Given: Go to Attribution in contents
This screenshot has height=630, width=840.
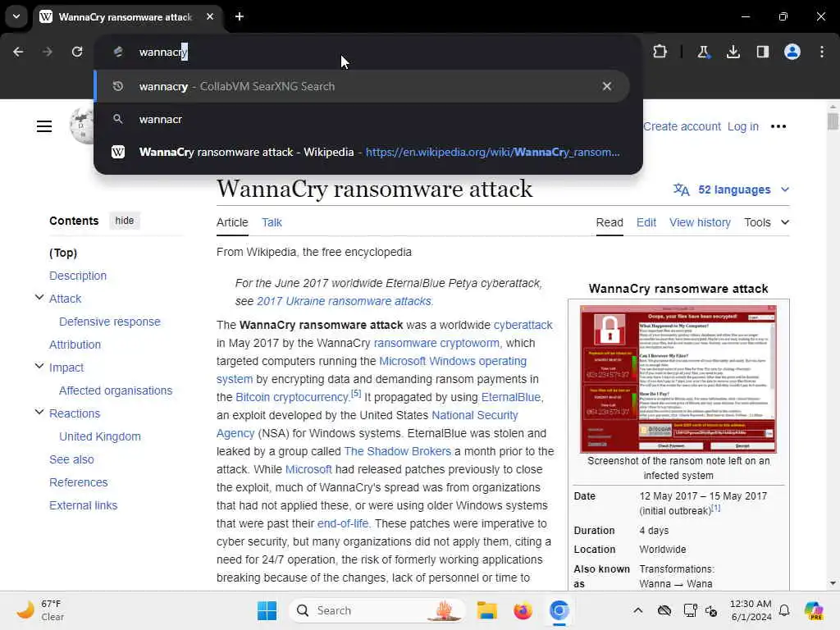Looking at the screenshot, I should point(75,345).
